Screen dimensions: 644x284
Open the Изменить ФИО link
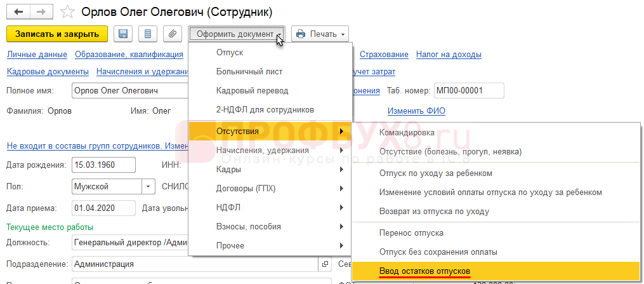pos(416,111)
